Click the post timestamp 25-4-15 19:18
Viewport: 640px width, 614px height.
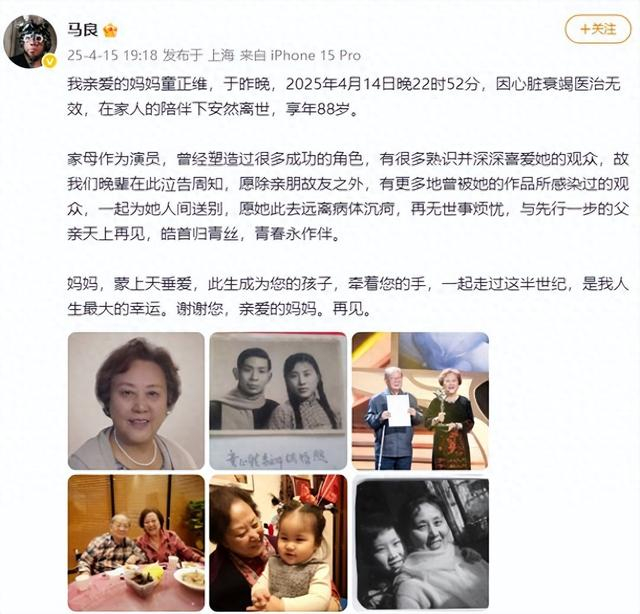(112, 55)
